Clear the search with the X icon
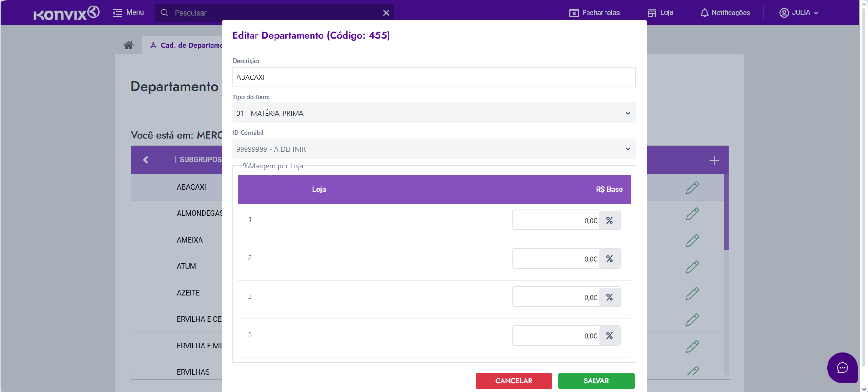Viewport: 868px width, 392px height. (x=386, y=13)
